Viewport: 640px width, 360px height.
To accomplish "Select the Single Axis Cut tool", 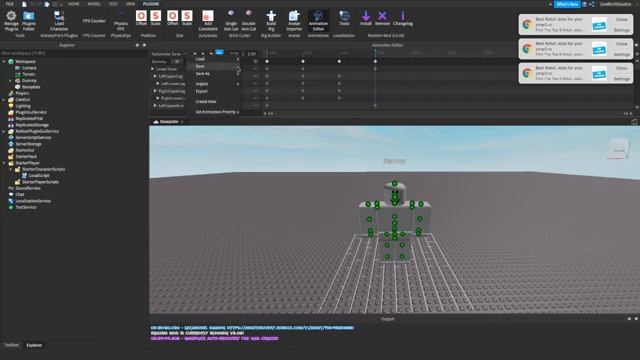I will [x=231, y=20].
